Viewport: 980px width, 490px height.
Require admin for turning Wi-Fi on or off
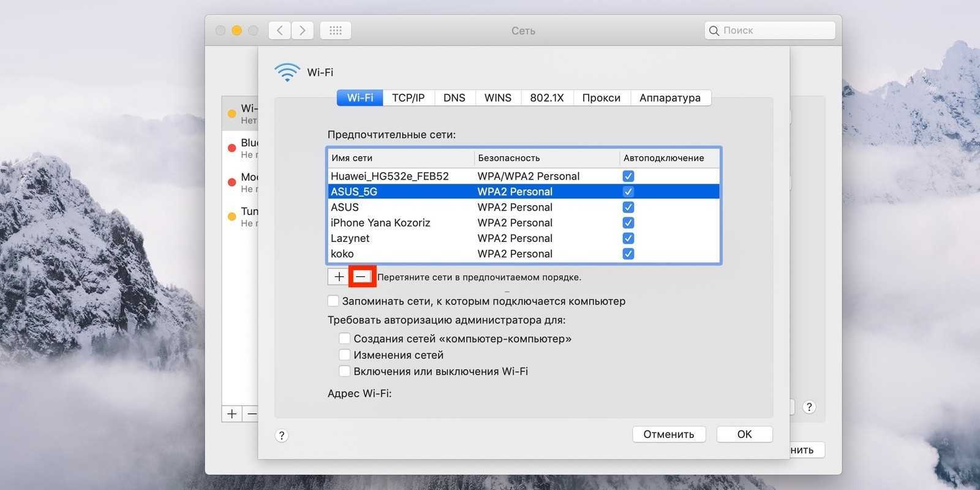click(345, 371)
